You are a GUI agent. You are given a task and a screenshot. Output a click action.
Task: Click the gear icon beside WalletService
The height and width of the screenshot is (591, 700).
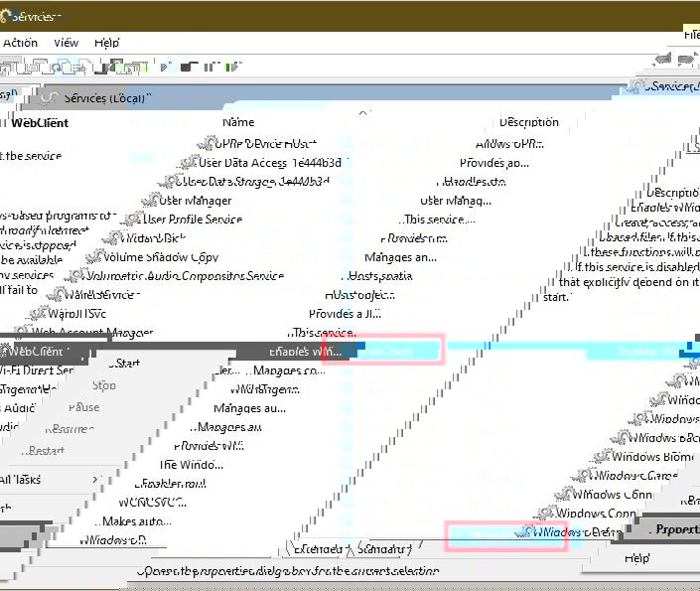(x=57, y=294)
